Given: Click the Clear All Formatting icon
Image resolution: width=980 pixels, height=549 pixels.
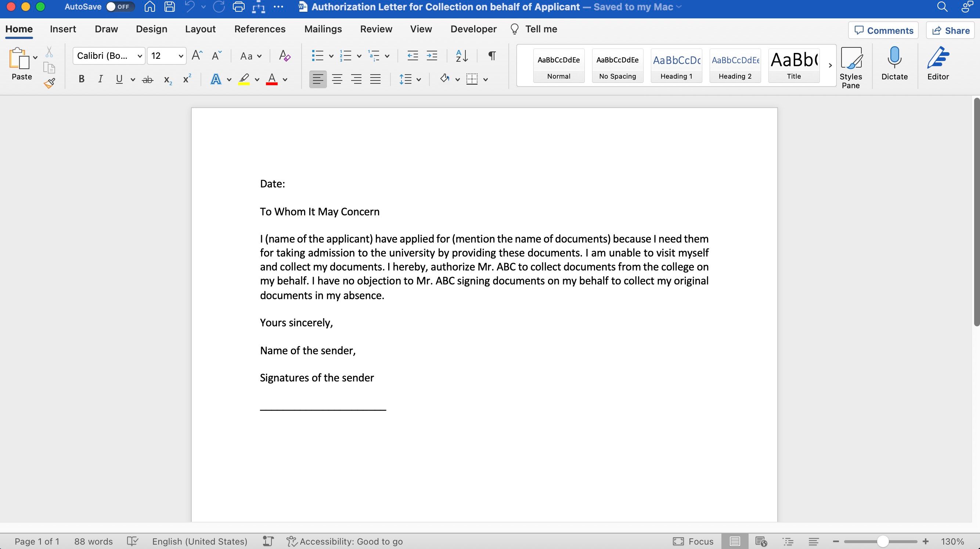Looking at the screenshot, I should pos(285,55).
